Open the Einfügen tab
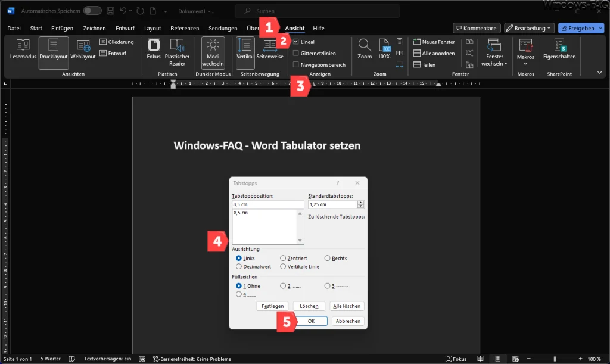 (62, 28)
